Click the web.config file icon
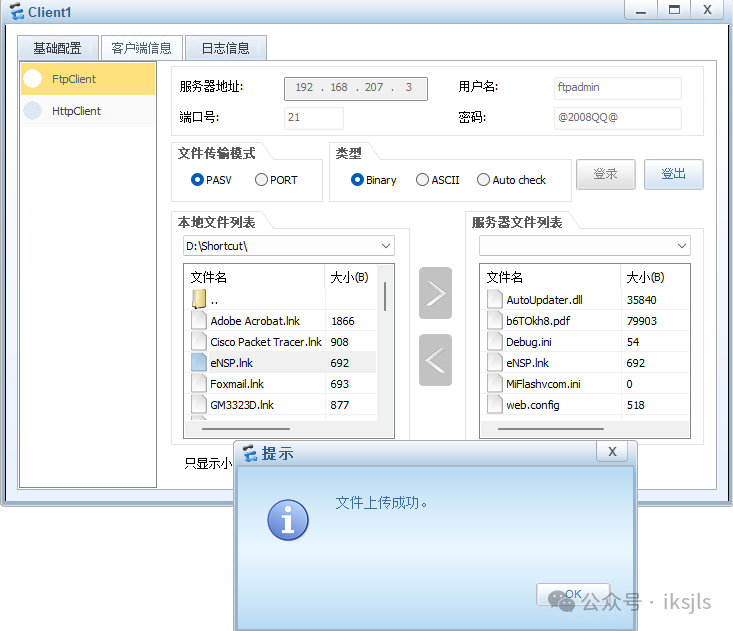Screen dimensions: 733x631 click(494, 405)
